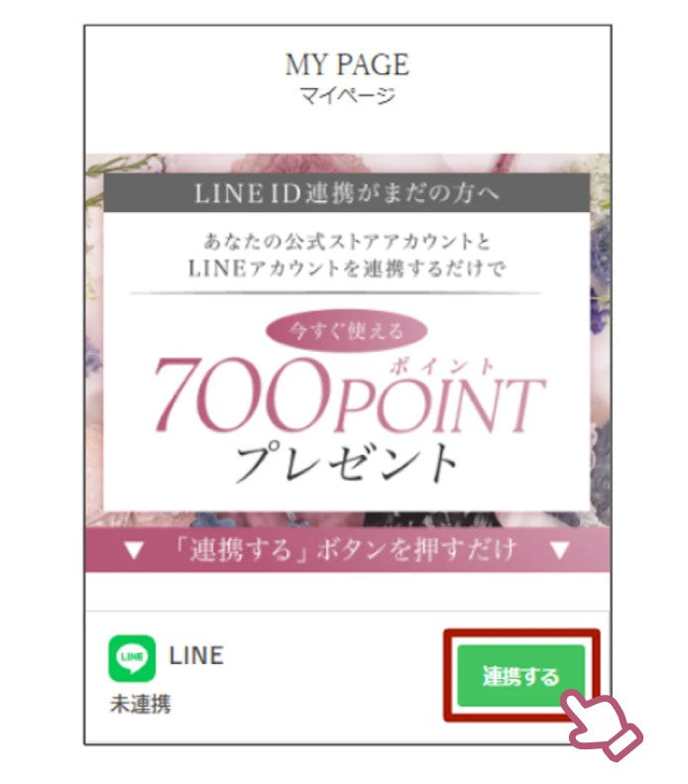The height and width of the screenshot is (784, 688).
Task: Click the 今すぐ使える pink pill badge
Action: click(x=347, y=330)
